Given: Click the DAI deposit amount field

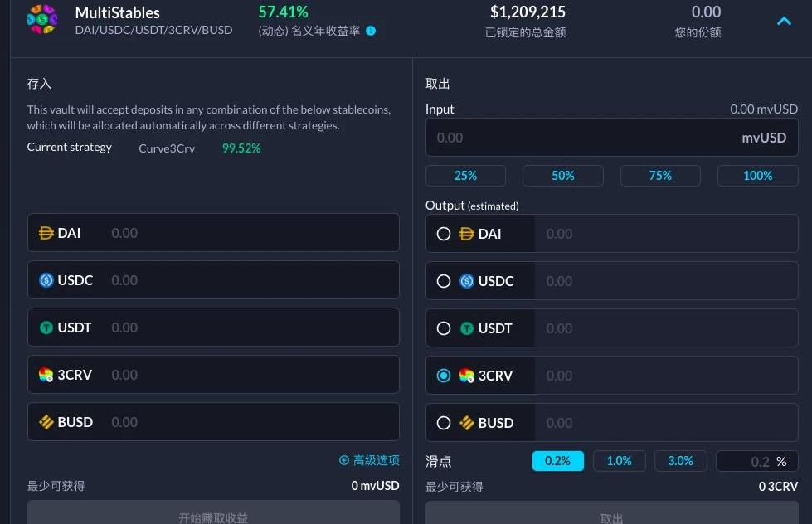Looking at the screenshot, I should click(x=249, y=233).
